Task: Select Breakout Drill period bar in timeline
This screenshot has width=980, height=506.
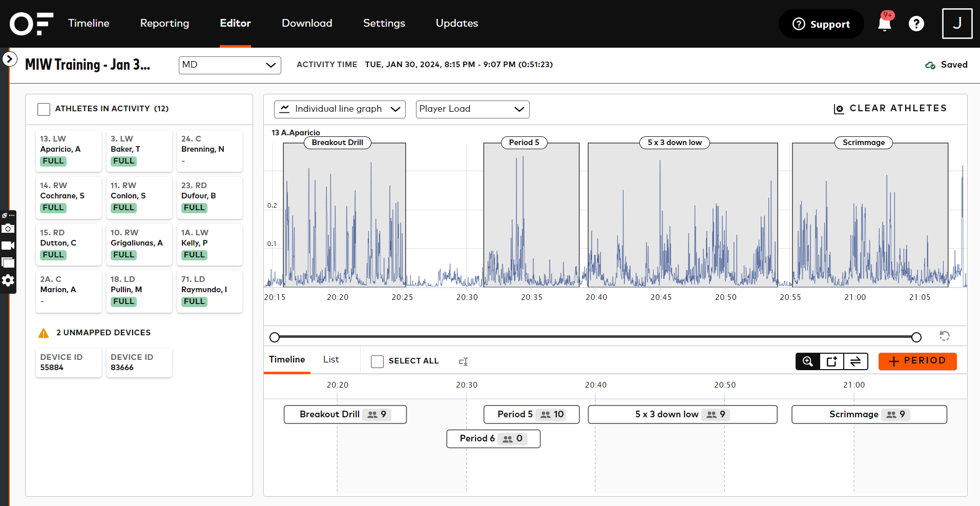Action: pos(345,415)
